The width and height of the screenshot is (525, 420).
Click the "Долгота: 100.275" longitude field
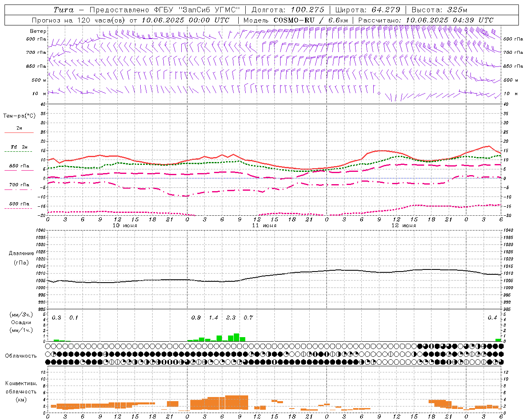point(288,10)
